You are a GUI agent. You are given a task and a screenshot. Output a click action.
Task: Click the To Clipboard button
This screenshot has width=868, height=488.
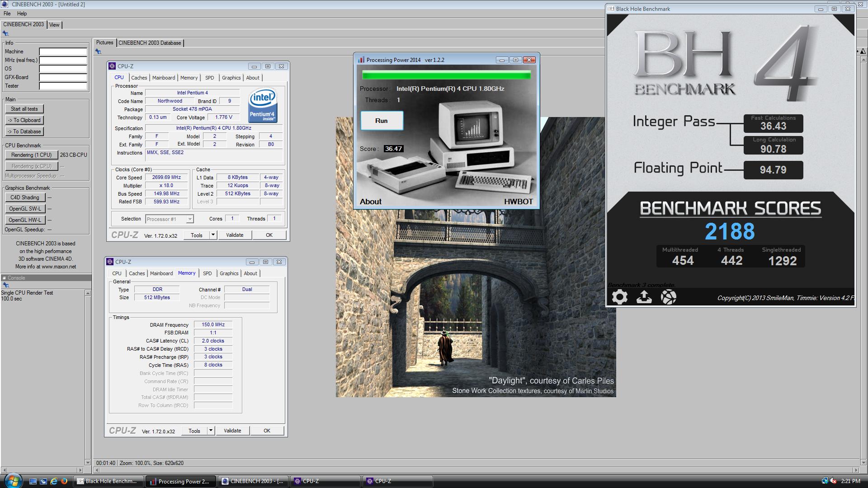click(24, 120)
